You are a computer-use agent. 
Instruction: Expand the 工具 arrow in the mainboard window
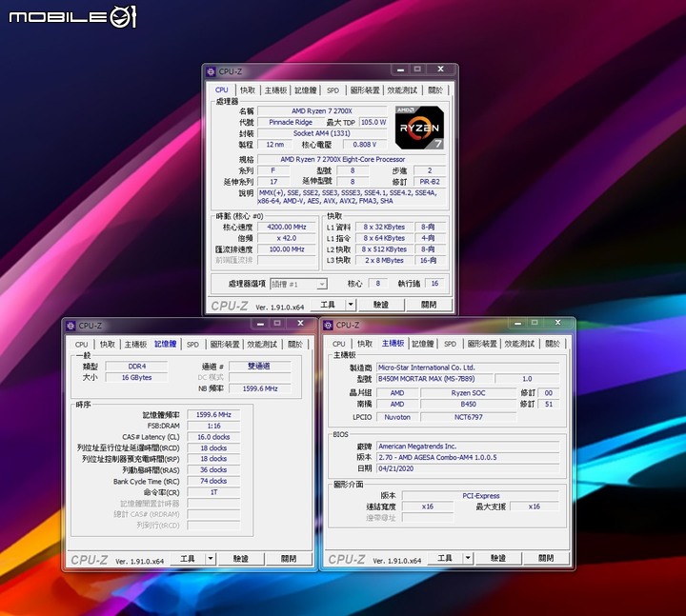click(468, 558)
